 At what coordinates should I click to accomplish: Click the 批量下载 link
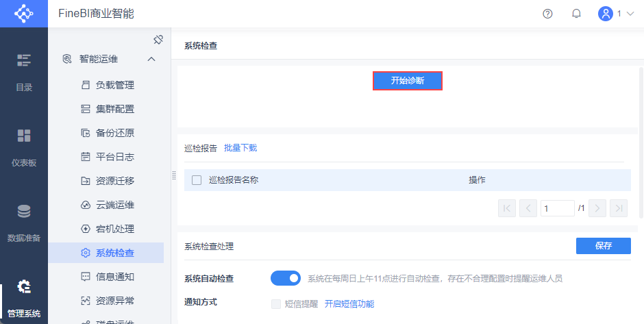tap(240, 148)
